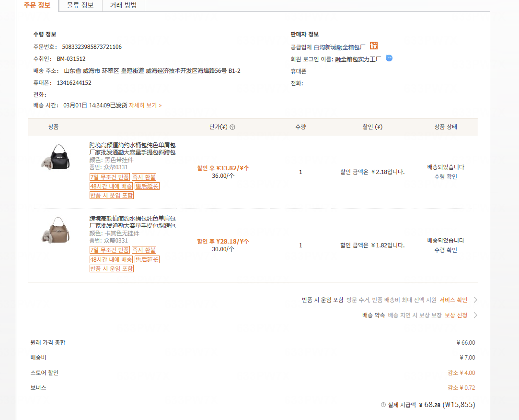Open the black bag product title link

point(132,149)
